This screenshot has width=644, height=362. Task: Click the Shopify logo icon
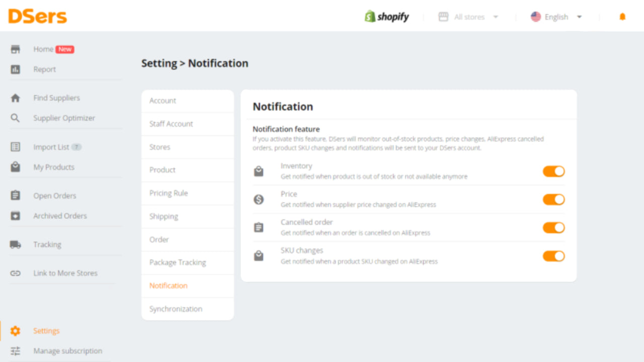point(370,17)
